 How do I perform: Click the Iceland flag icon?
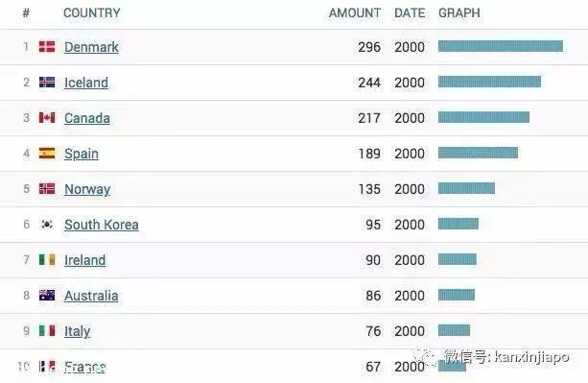click(x=47, y=83)
